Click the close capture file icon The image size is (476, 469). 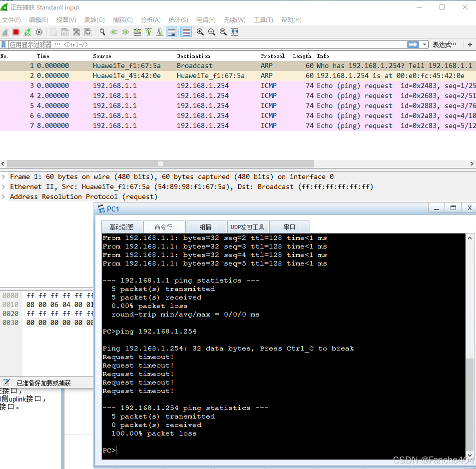coord(76,32)
